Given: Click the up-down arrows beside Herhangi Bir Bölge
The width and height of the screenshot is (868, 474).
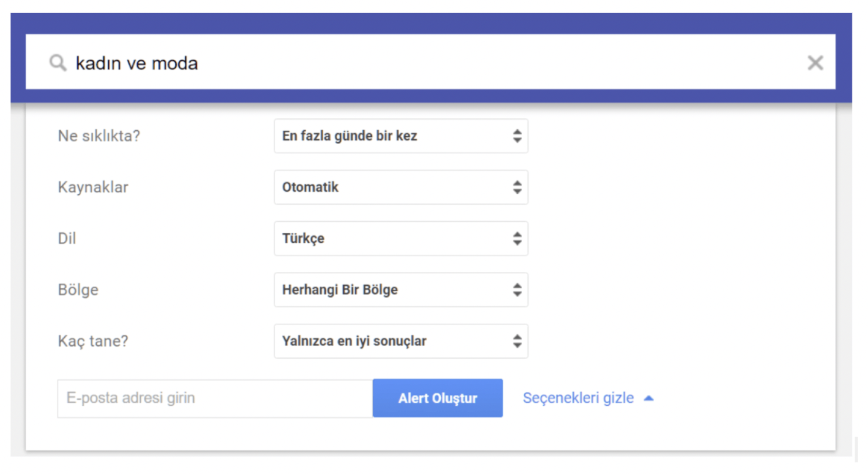Looking at the screenshot, I should point(517,290).
